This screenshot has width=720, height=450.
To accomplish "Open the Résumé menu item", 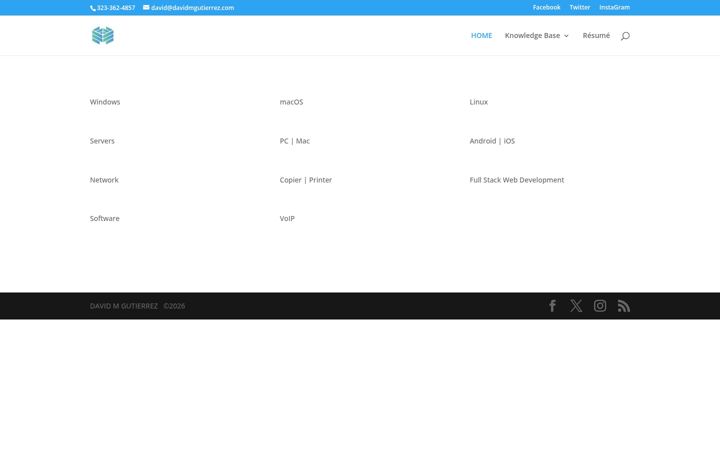I will (596, 35).
